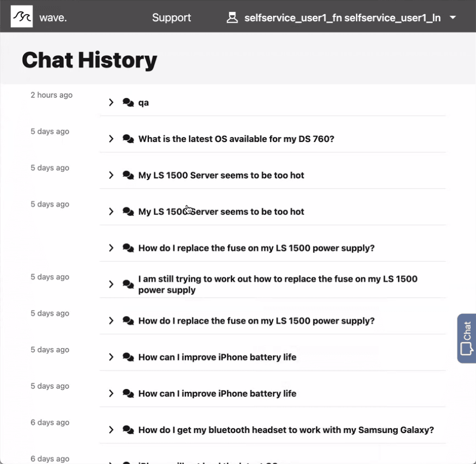Click the chat icon beside the DS 760 conversation

point(128,138)
